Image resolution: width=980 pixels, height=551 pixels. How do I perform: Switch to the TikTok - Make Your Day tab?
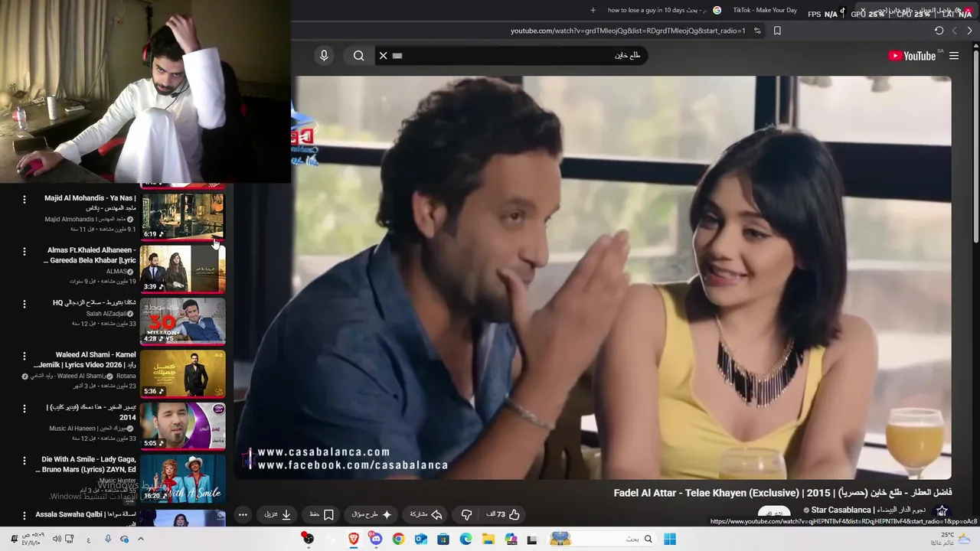(x=789, y=11)
